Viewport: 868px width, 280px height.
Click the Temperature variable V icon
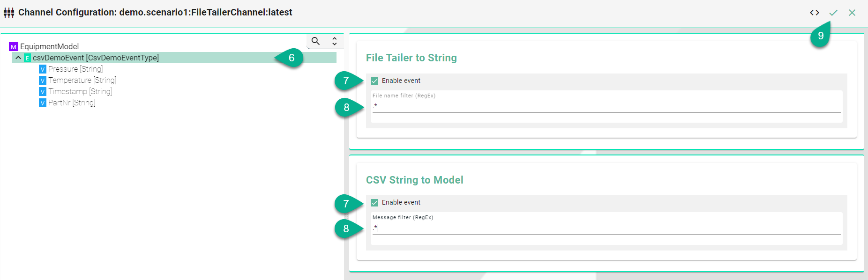[43, 81]
